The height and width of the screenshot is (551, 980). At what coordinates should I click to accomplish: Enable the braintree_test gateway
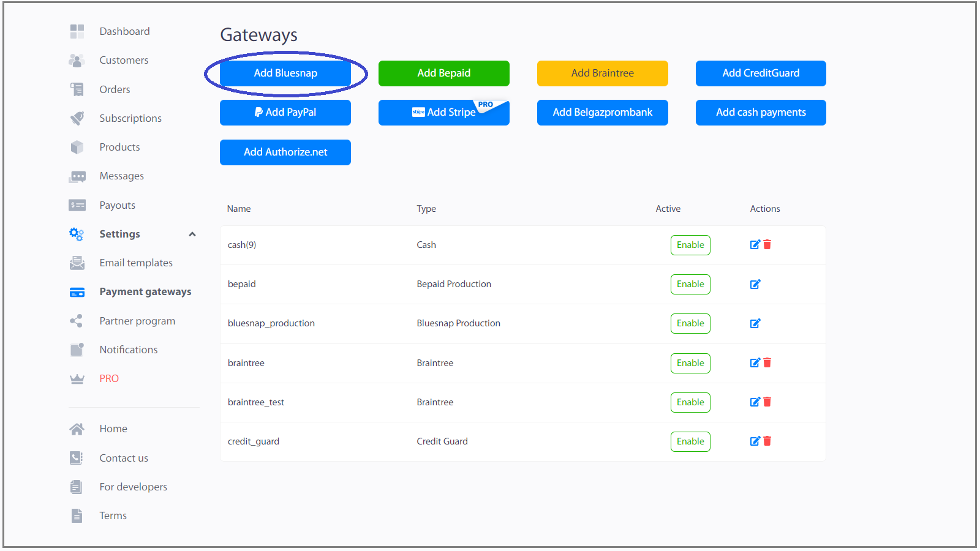click(x=690, y=402)
